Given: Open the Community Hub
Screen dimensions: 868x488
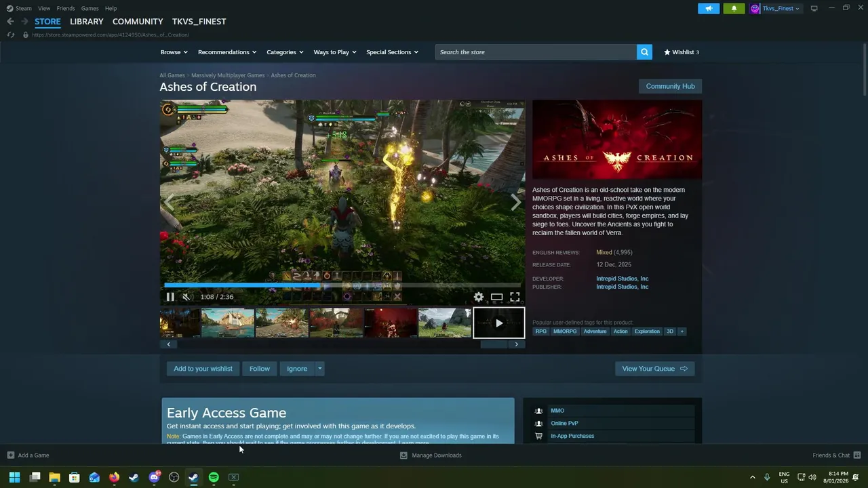Looking at the screenshot, I should [x=670, y=86].
